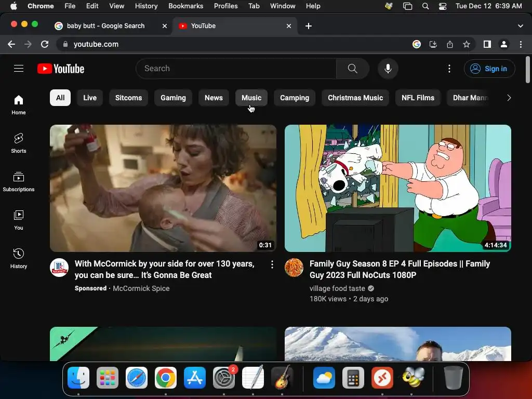The image size is (532, 399).
Task: Click the search magnifier button
Action: (353, 69)
